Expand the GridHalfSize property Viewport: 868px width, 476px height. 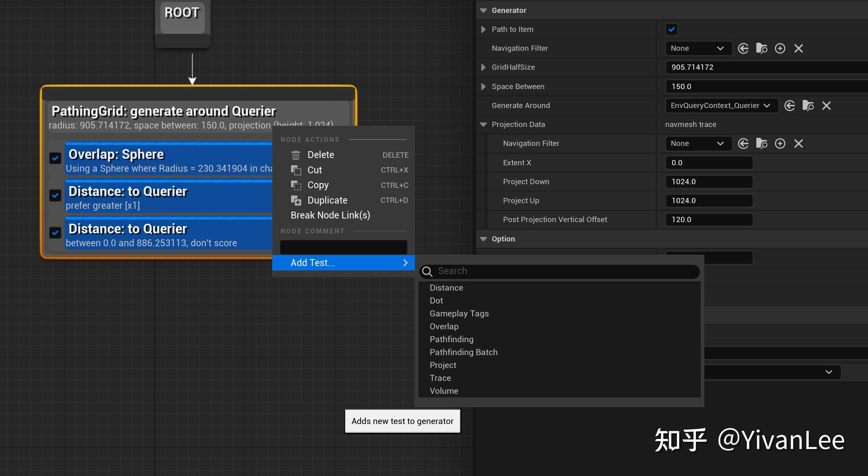click(483, 67)
